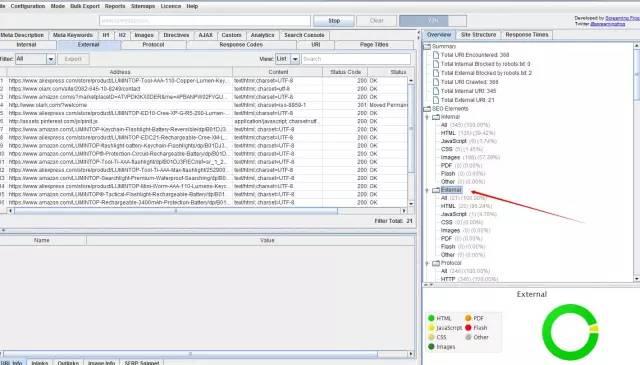Click the green HTML legend dot

pos(431,318)
